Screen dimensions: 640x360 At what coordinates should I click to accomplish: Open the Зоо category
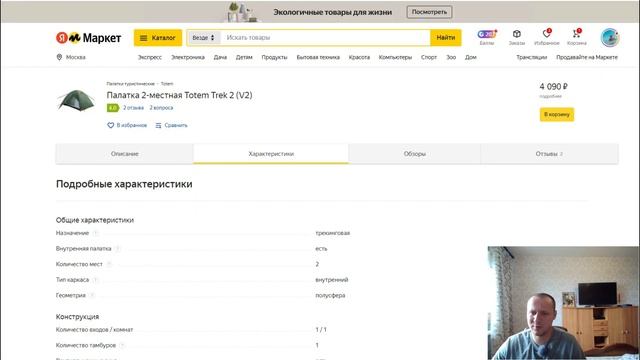pos(451,57)
